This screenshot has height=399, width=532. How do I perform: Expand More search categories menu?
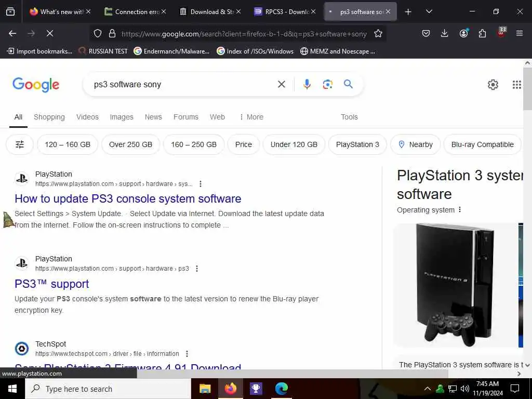[251, 117]
